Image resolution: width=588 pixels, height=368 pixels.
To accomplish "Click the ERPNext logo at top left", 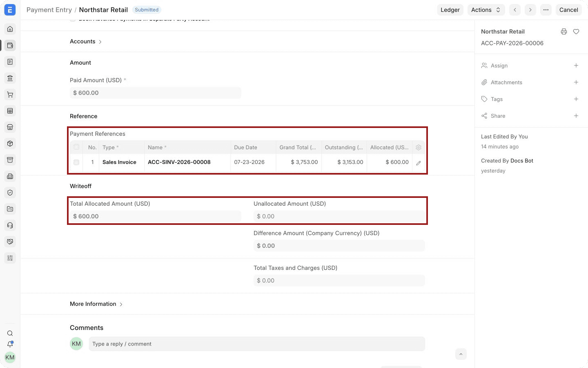I will pos(10,10).
